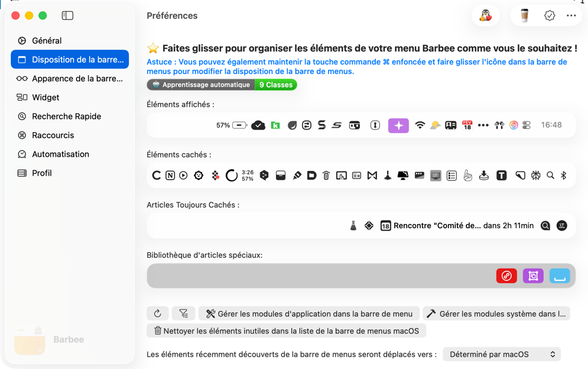This screenshot has height=369, width=588.
Task: Click the ellipsis menu at top right
Action: click(571, 15)
